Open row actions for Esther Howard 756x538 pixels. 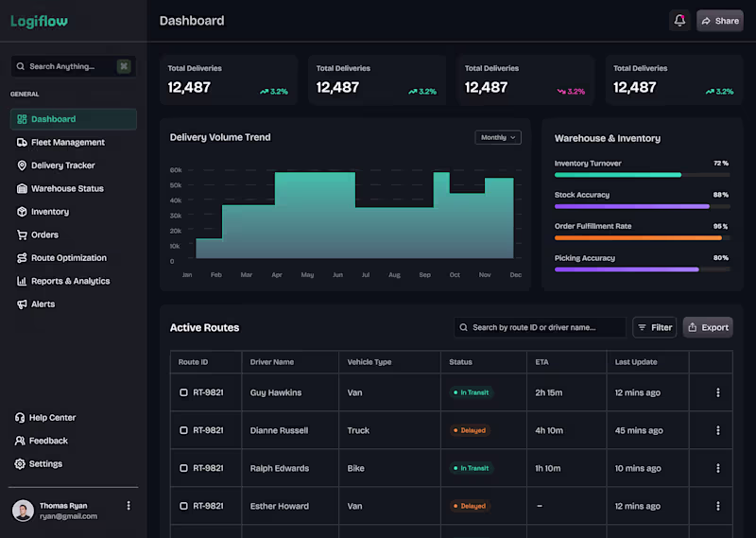coord(718,506)
